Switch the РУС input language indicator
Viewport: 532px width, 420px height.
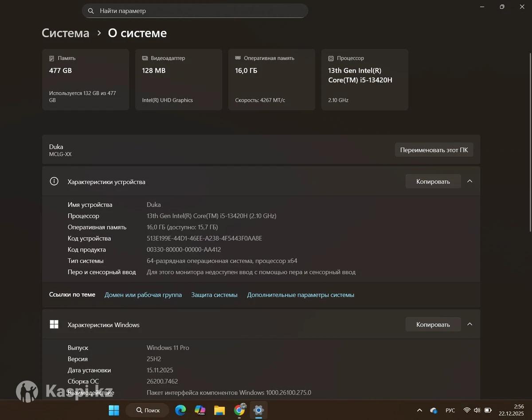point(450,410)
